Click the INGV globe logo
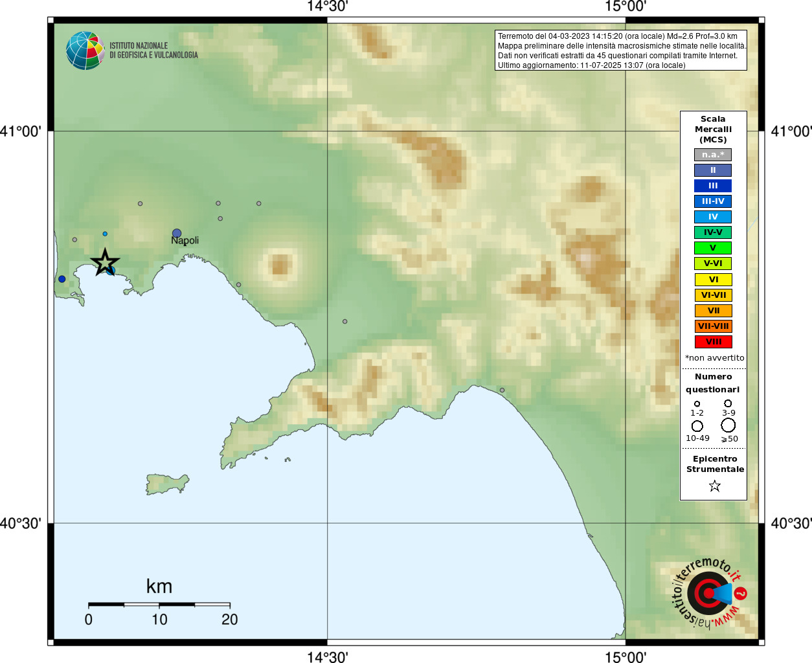812x663 pixels. click(85, 51)
